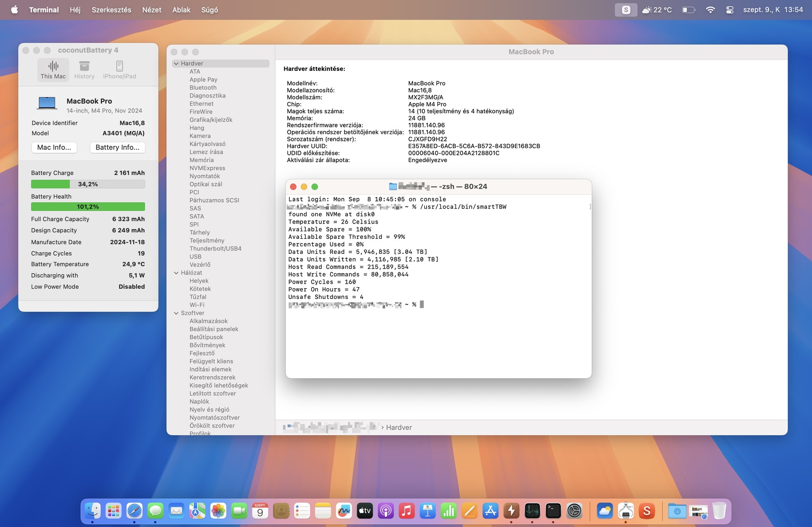This screenshot has height=527, width=812.
Task: Select Alkalmazások under Szoftver
Action: pos(209,321)
